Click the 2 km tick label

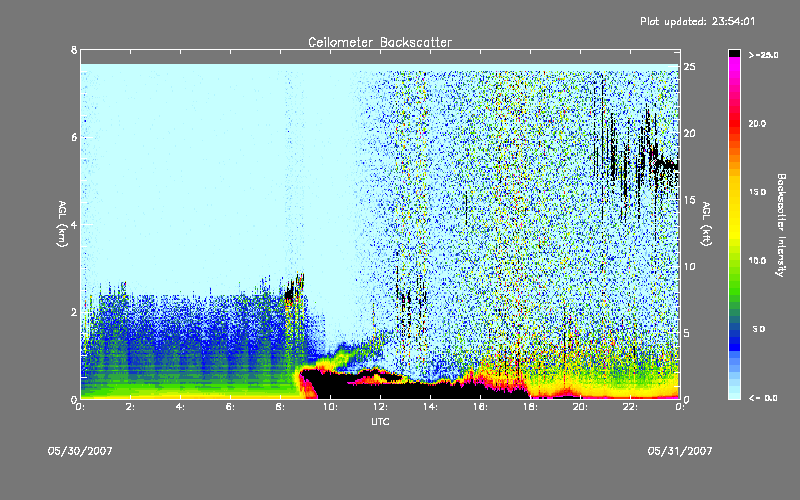coord(74,312)
